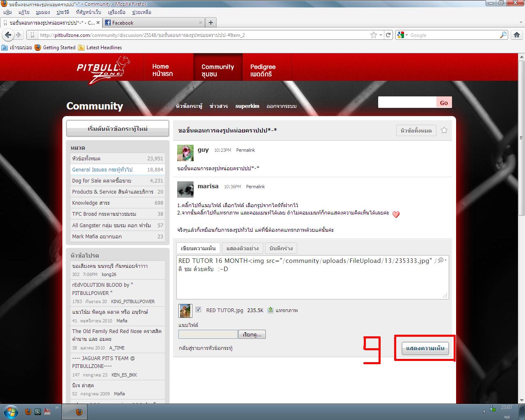Image resolution: width=525 pixels, height=420 pixels.
Task: Open Permalink for marisa's comment
Action: coord(255,187)
